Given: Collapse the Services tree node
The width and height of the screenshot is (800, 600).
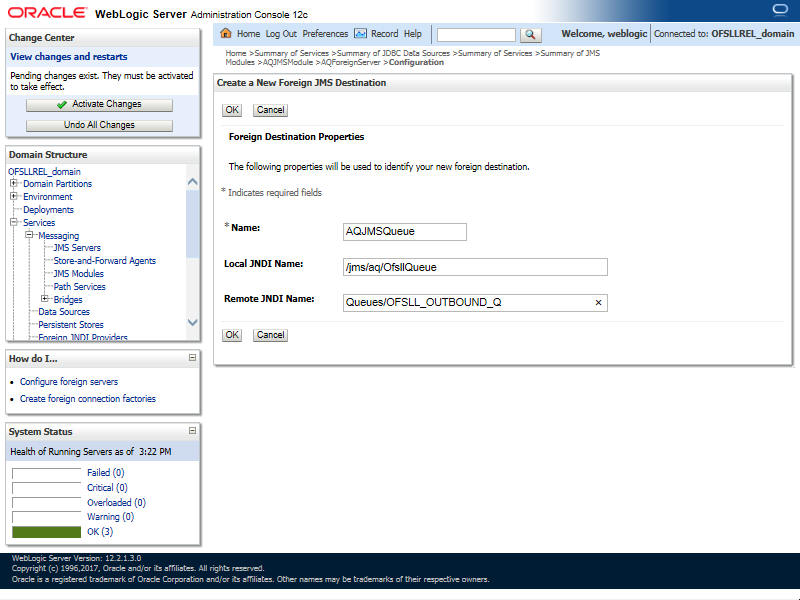Looking at the screenshot, I should click(x=14, y=222).
